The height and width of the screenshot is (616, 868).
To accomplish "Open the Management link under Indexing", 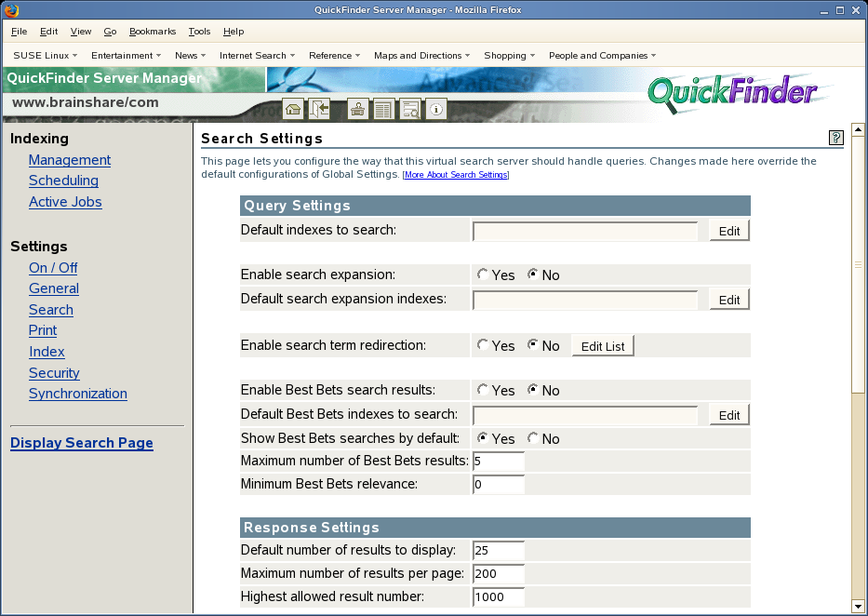I will click(x=70, y=160).
